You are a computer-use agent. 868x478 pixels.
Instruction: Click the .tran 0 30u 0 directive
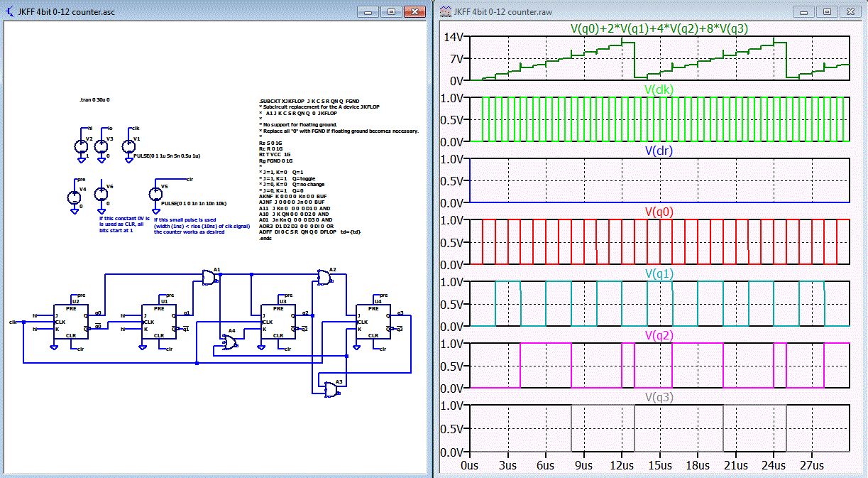[95, 100]
